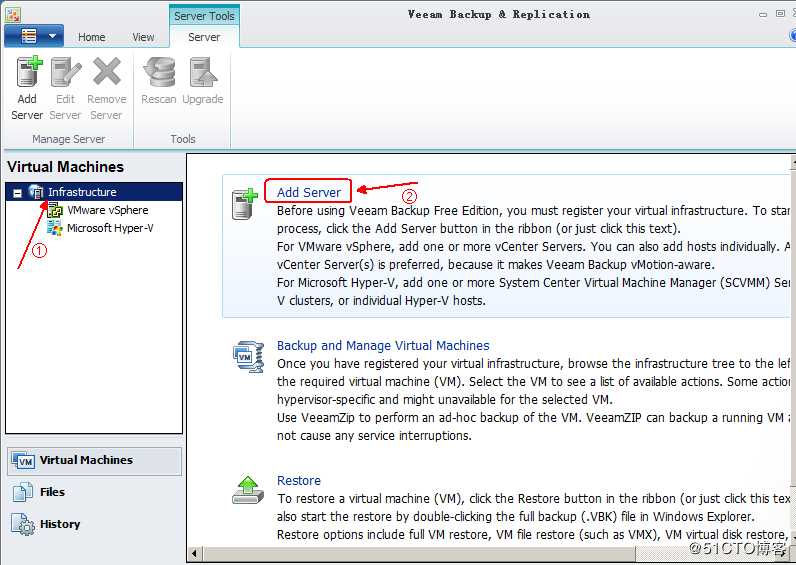Switch to the View ribbon tab
796x565 pixels.
(143, 37)
